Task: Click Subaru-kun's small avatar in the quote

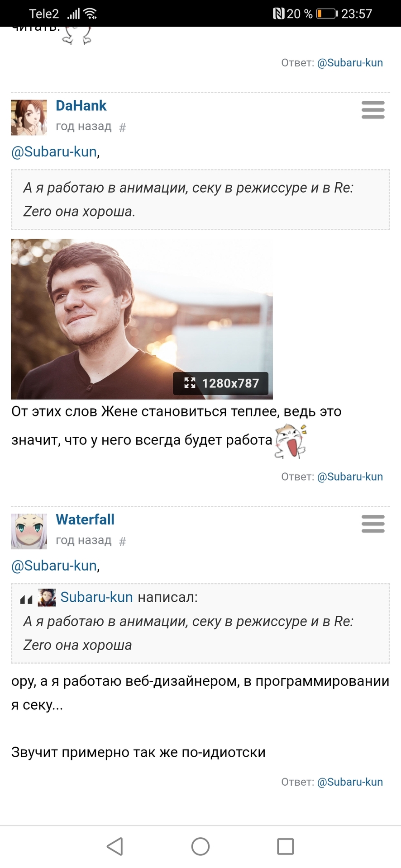Action: (47, 598)
